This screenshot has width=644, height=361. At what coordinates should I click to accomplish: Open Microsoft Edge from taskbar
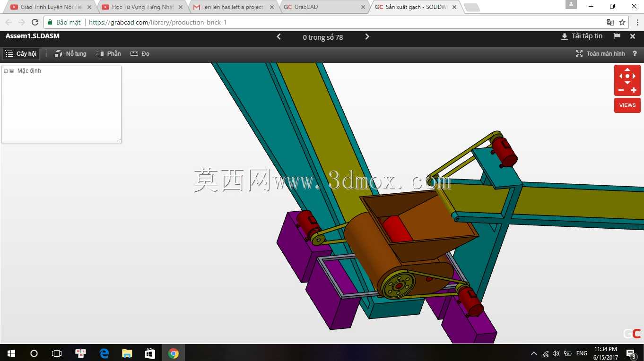104,353
